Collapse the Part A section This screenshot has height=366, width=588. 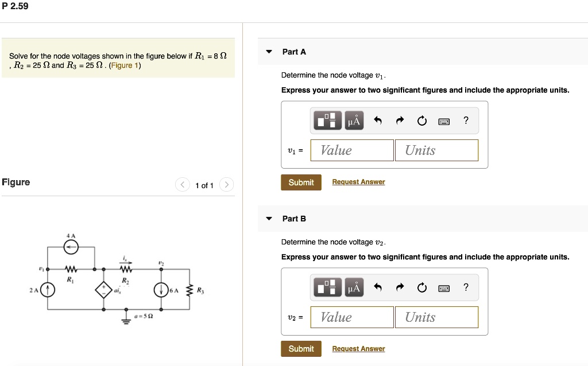pyautogui.click(x=269, y=51)
